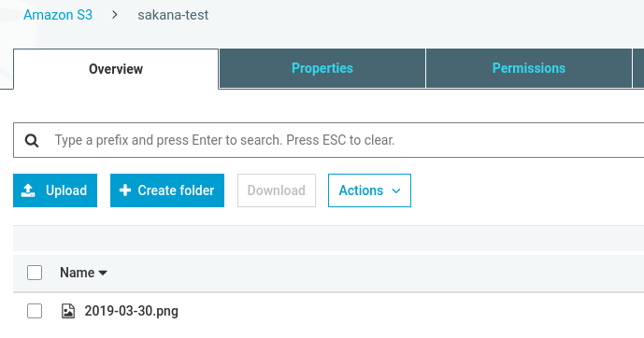Open the Actions dropdown menu

(x=369, y=190)
